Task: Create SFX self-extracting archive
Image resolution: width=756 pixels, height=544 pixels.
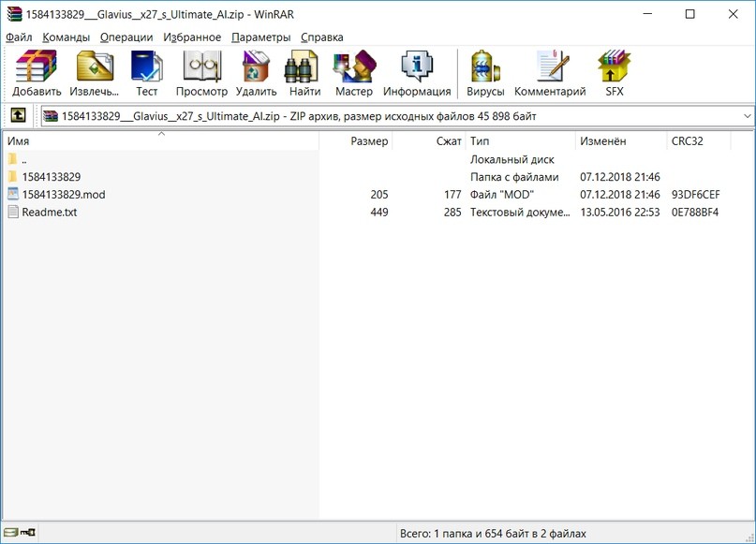Action: (614, 74)
